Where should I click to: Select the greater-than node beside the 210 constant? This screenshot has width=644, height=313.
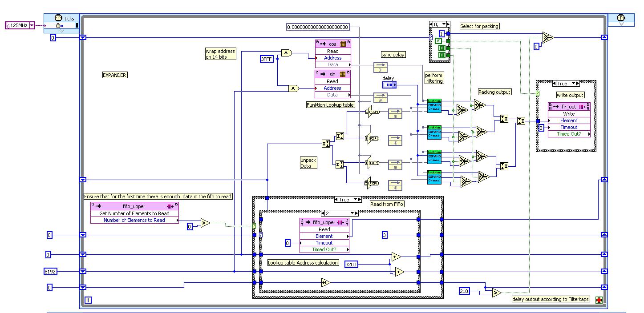pyautogui.click(x=496, y=293)
